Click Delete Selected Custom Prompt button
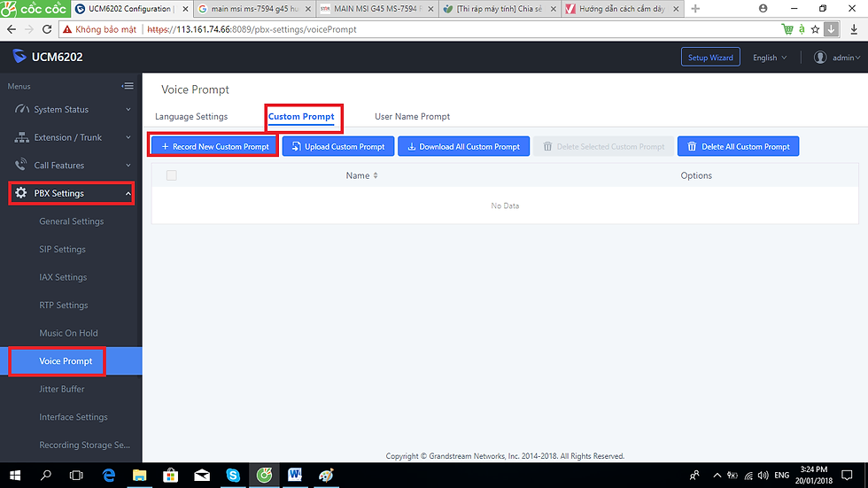This screenshot has width=868, height=488. point(603,147)
